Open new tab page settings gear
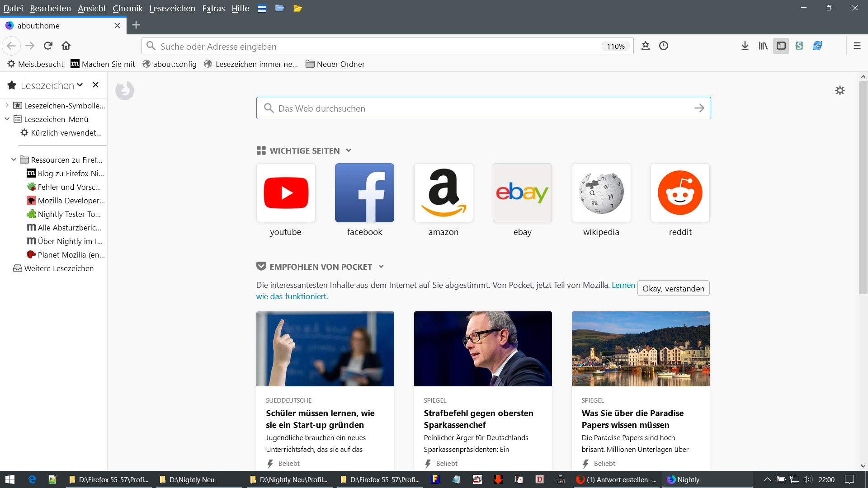 coord(840,91)
